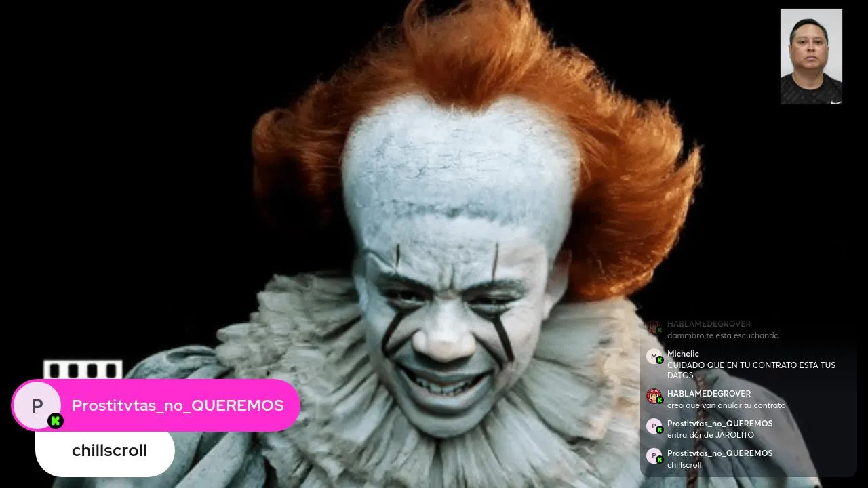Open faded HABLAMEDEGROVER username above the 'dammbro' line
This screenshot has width=868, height=488.
(709, 324)
